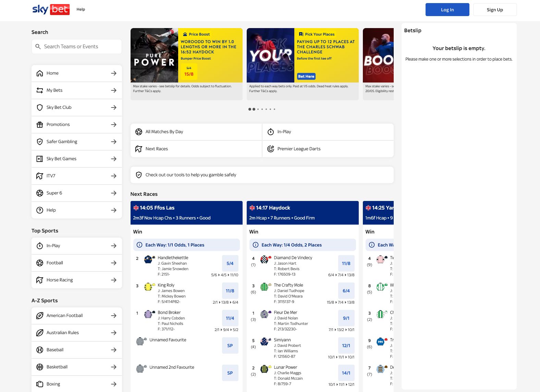Image resolution: width=540 pixels, height=392 pixels.
Task: Click the Search Teams or Events field
Action: (x=77, y=47)
